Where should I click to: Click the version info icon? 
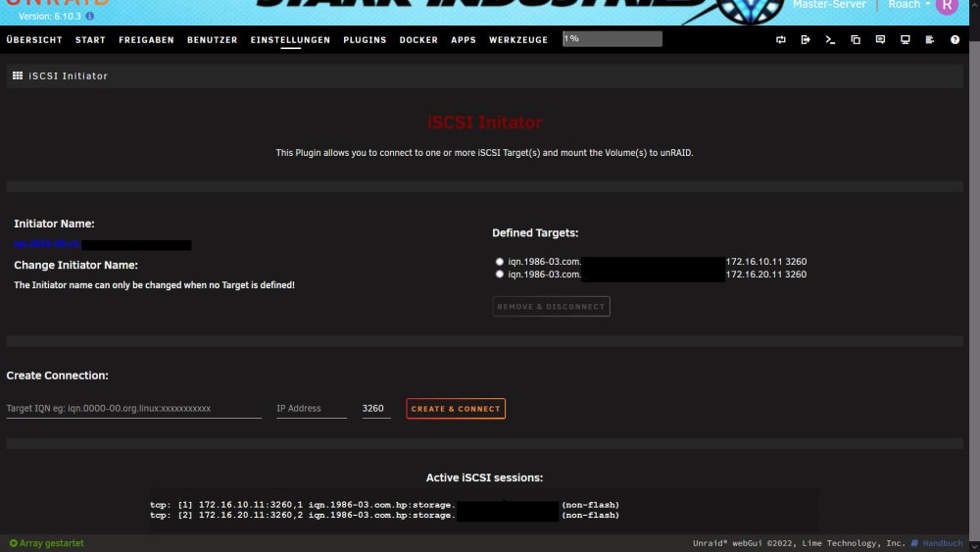click(89, 17)
